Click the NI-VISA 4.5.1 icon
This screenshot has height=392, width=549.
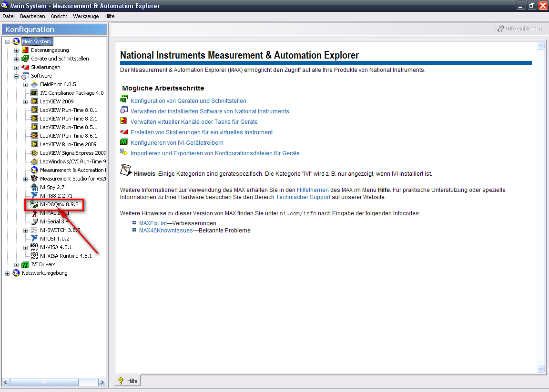click(34, 247)
